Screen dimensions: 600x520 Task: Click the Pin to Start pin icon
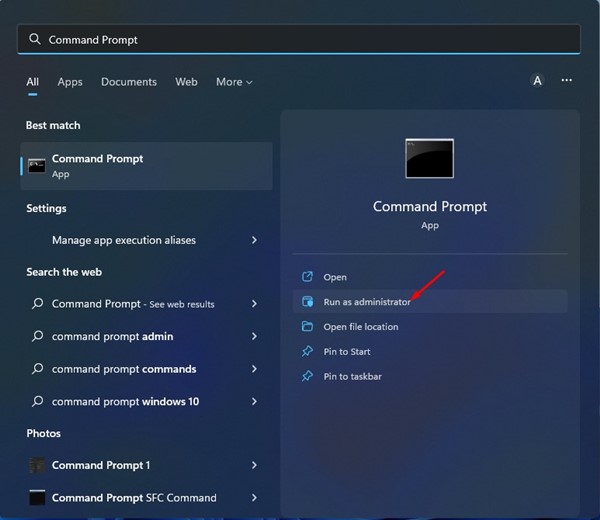[x=307, y=351]
